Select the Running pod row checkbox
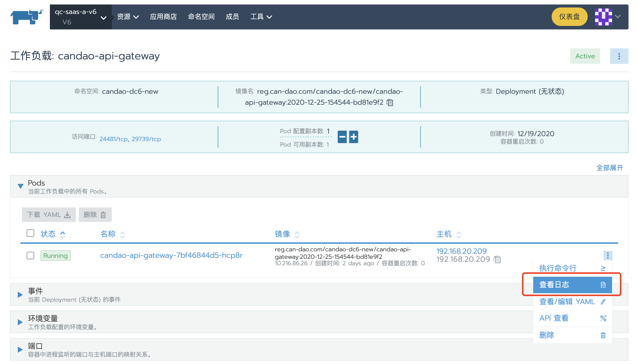 (x=30, y=256)
